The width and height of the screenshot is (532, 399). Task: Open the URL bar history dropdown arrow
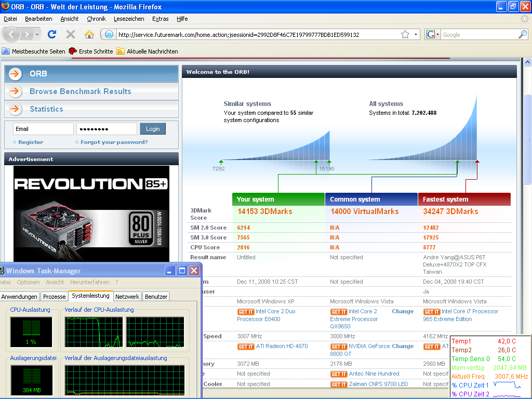click(416, 35)
